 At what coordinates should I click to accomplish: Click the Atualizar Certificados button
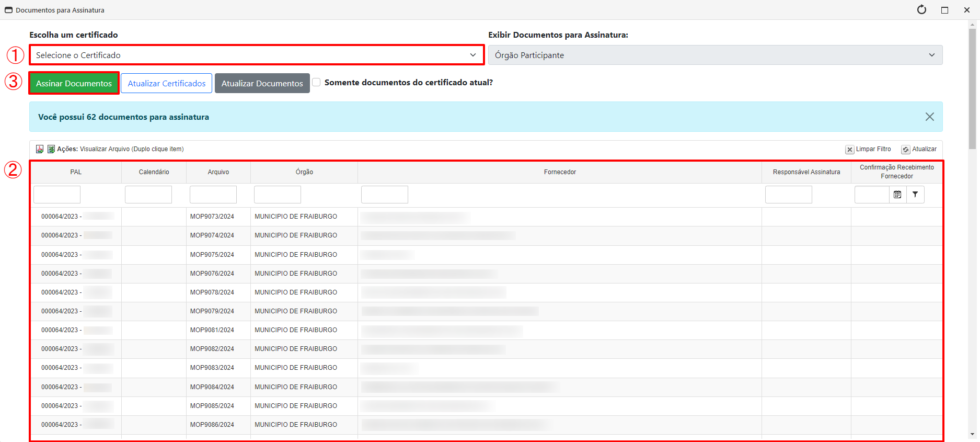(x=166, y=83)
